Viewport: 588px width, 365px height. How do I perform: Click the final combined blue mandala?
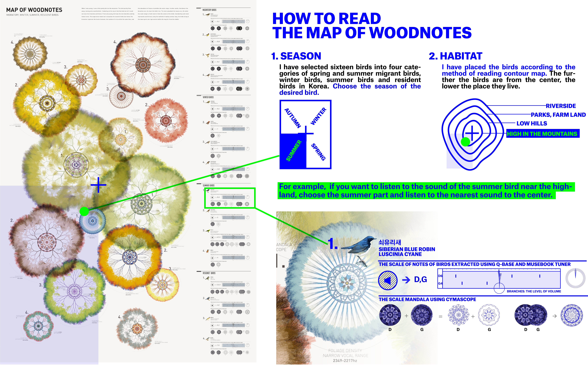pos(572,315)
